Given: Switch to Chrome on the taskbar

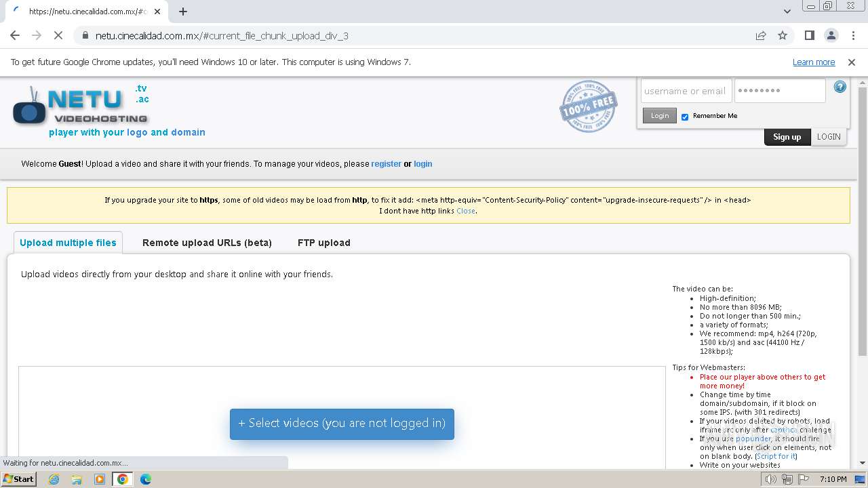Looking at the screenshot, I should (122, 479).
